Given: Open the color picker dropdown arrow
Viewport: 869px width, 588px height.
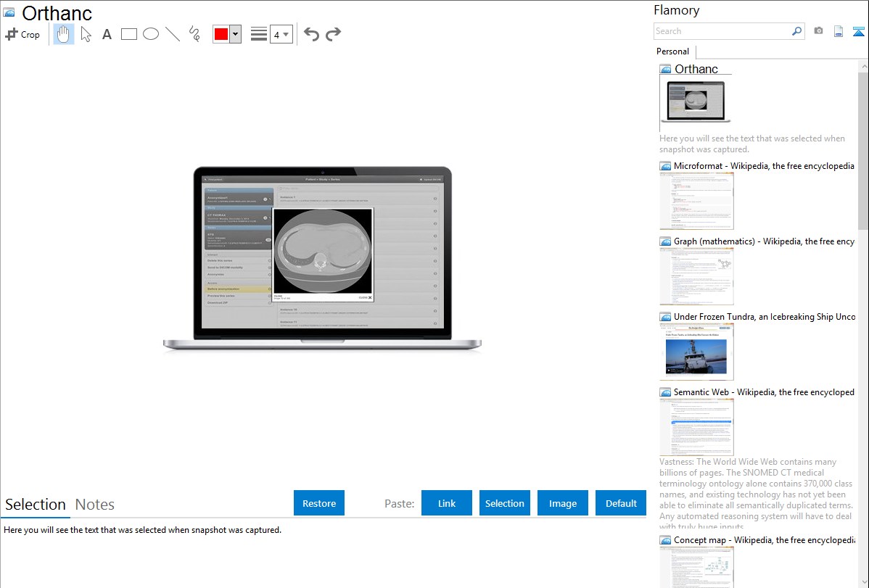Looking at the screenshot, I should pyautogui.click(x=236, y=34).
